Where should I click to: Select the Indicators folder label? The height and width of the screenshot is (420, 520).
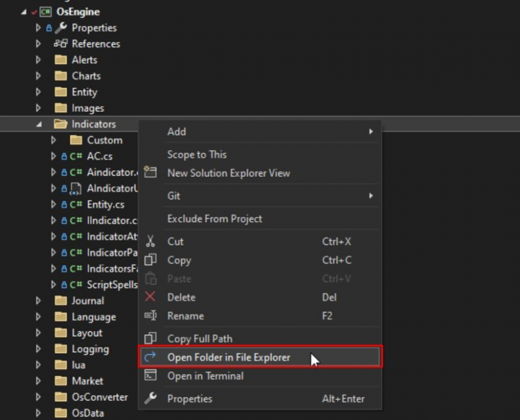point(94,124)
